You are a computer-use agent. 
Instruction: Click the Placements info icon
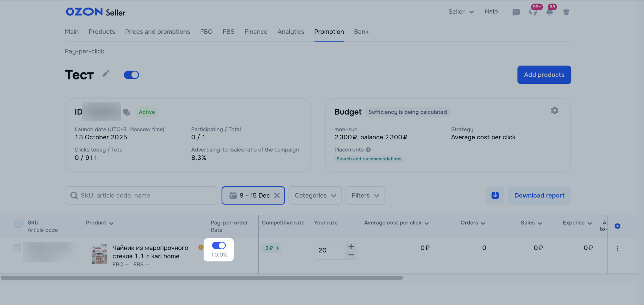tap(368, 150)
